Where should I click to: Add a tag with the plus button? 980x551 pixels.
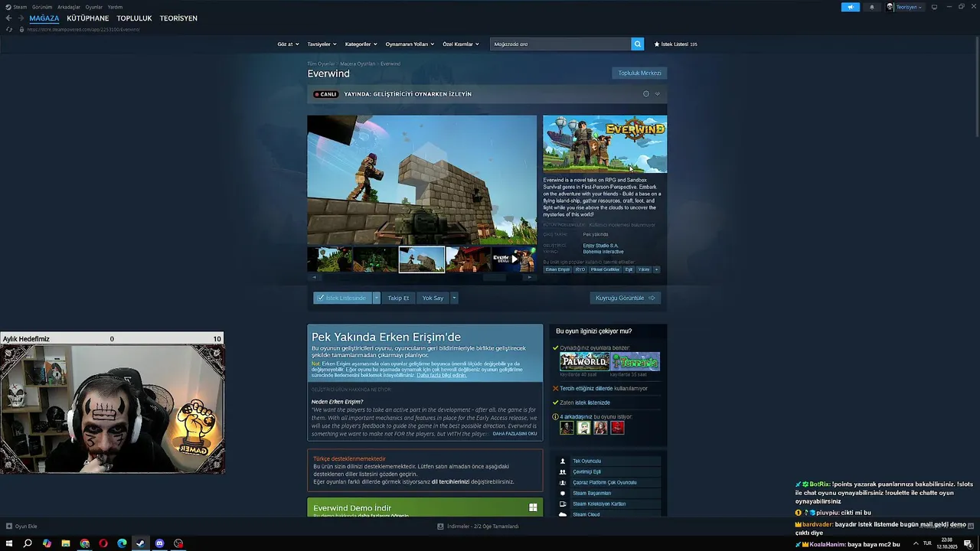[x=656, y=269]
